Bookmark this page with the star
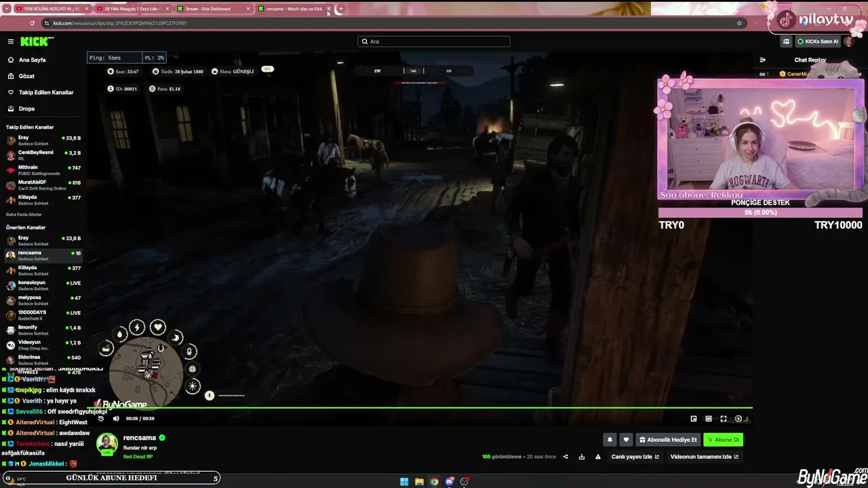 click(739, 23)
